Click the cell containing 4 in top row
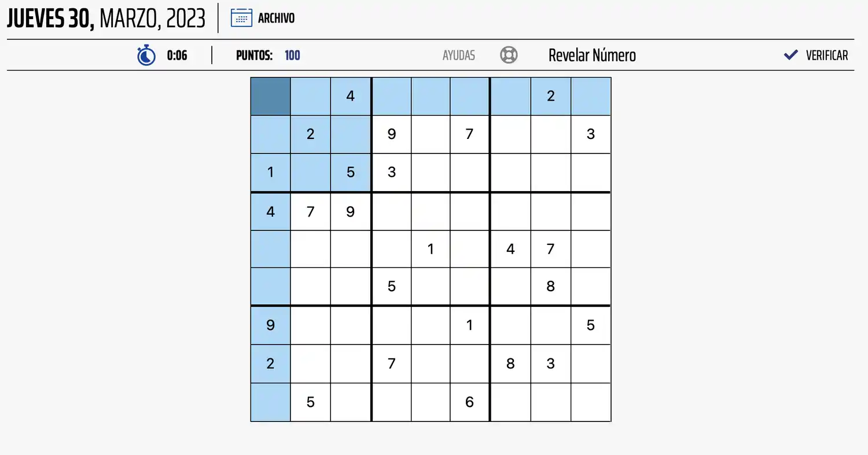The image size is (868, 455). 350,96
